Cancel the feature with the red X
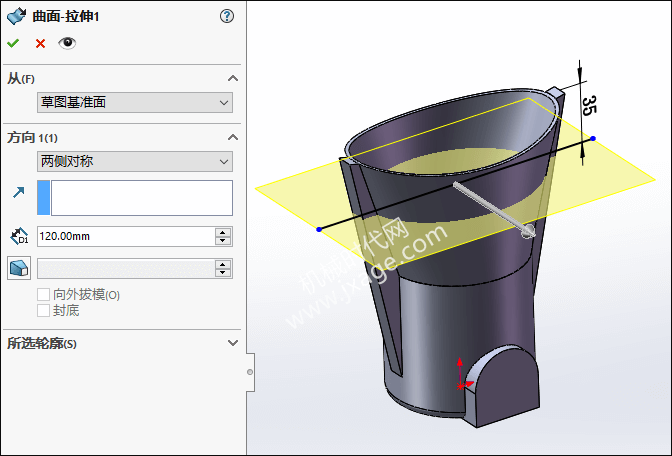The width and height of the screenshot is (672, 456). pyautogui.click(x=40, y=43)
